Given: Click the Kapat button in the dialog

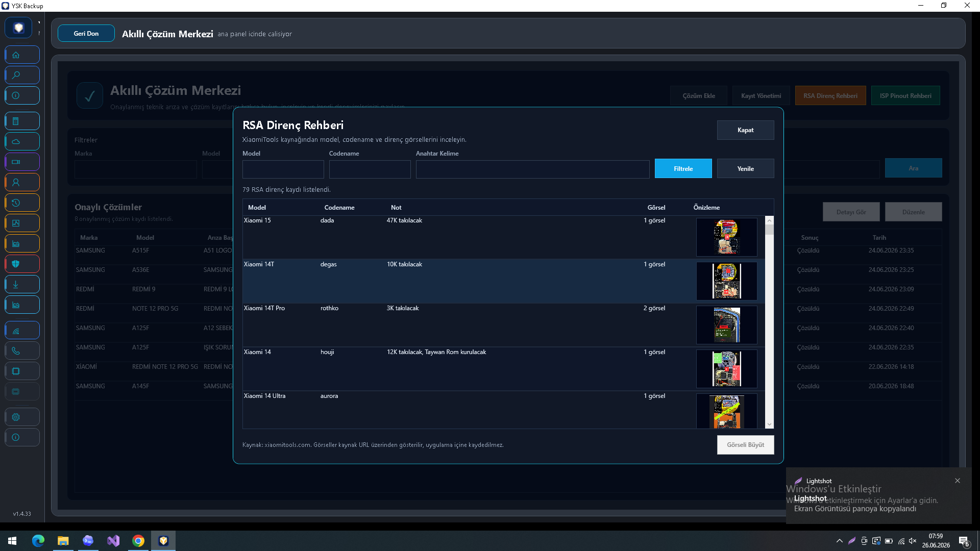Looking at the screenshot, I should tap(745, 130).
